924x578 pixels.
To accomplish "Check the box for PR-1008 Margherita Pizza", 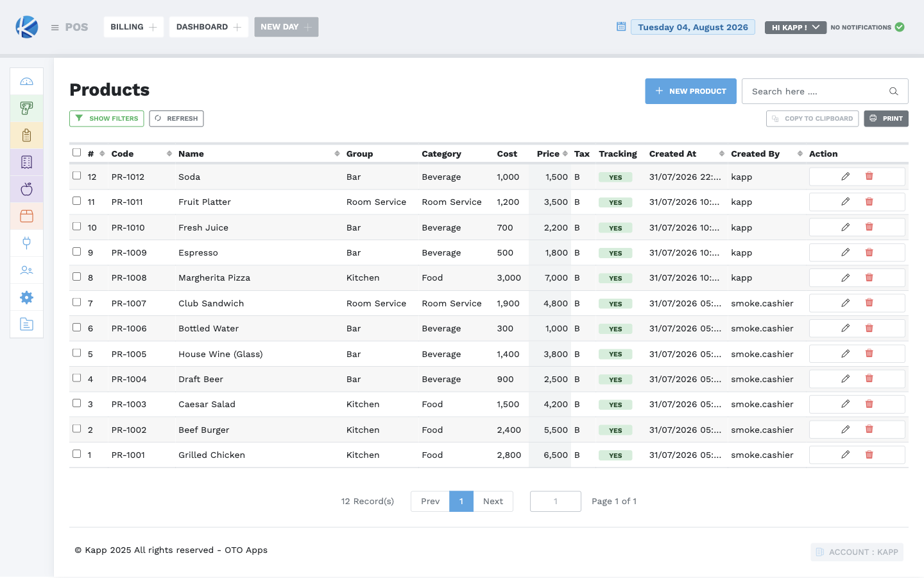I will click(77, 277).
